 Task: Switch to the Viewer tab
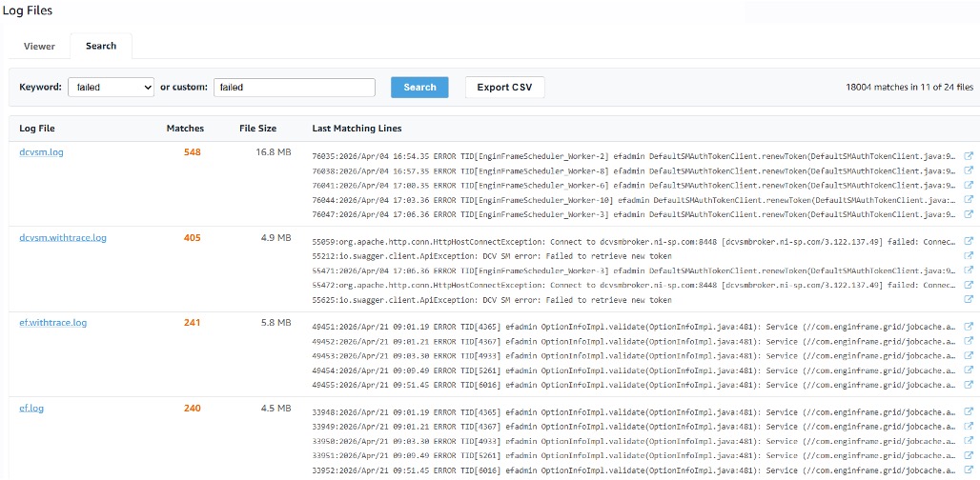pos(39,46)
